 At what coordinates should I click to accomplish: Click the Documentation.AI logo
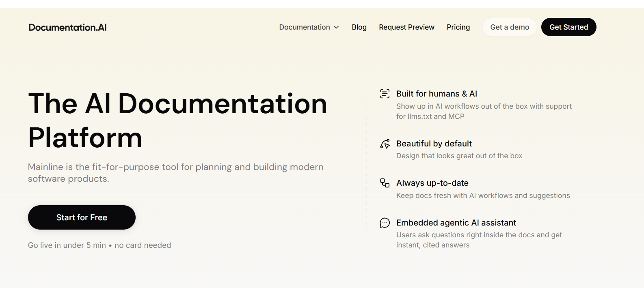[x=67, y=27]
